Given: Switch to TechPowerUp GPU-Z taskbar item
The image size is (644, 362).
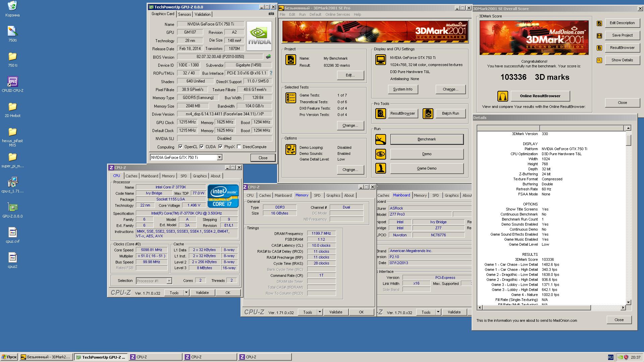Looking at the screenshot, I should coord(101,357).
